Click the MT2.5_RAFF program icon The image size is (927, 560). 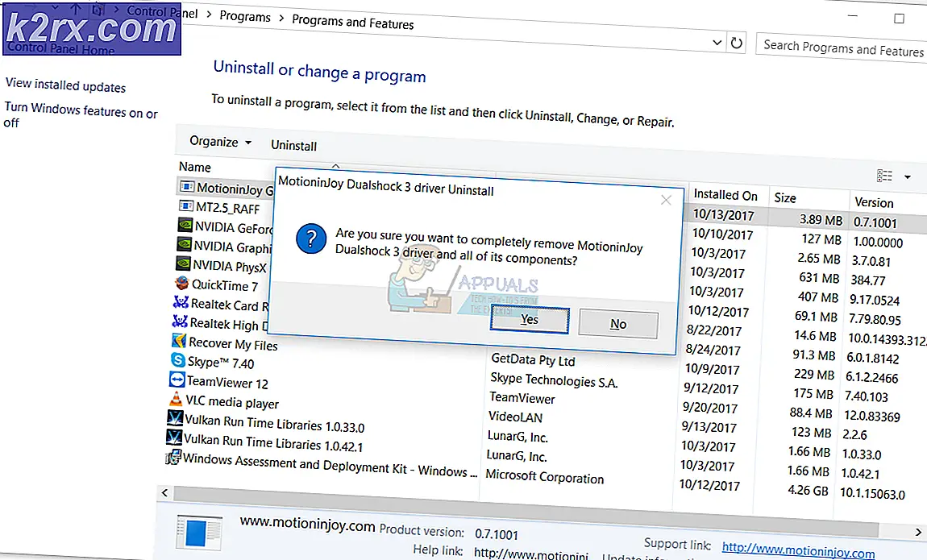pos(185,206)
